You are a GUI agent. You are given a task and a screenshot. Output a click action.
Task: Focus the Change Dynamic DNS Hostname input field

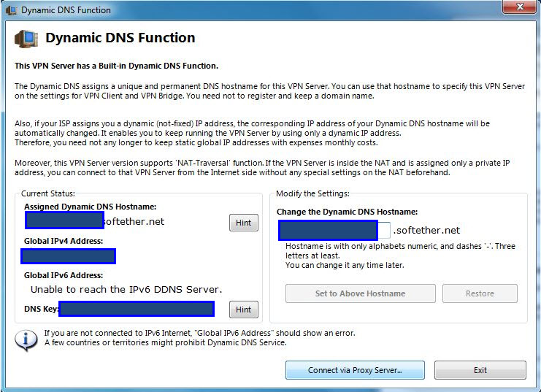point(334,231)
